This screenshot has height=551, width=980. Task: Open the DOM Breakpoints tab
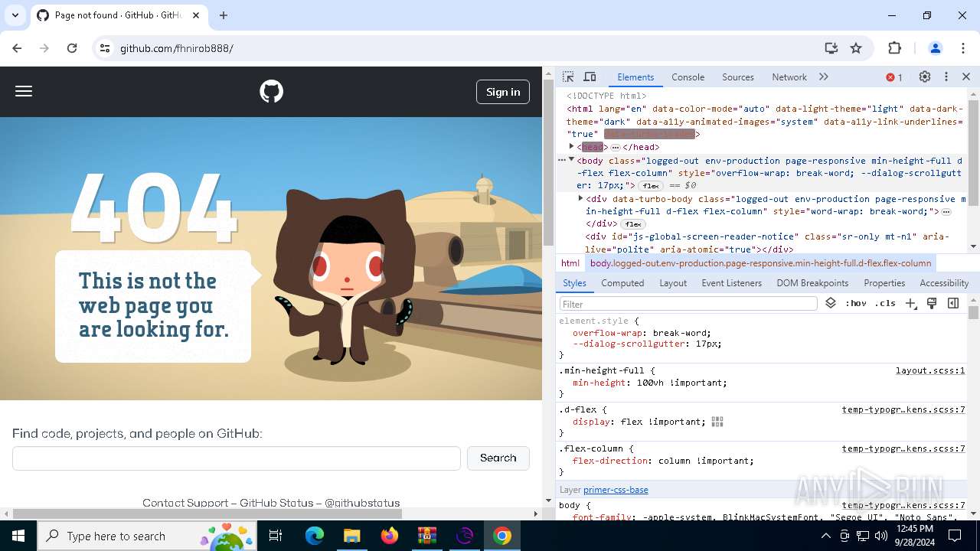click(812, 283)
